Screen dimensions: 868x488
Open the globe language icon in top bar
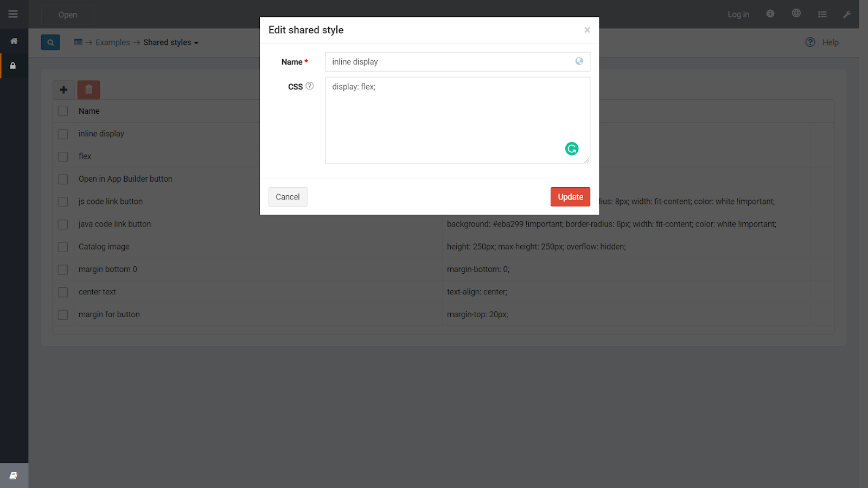796,14
